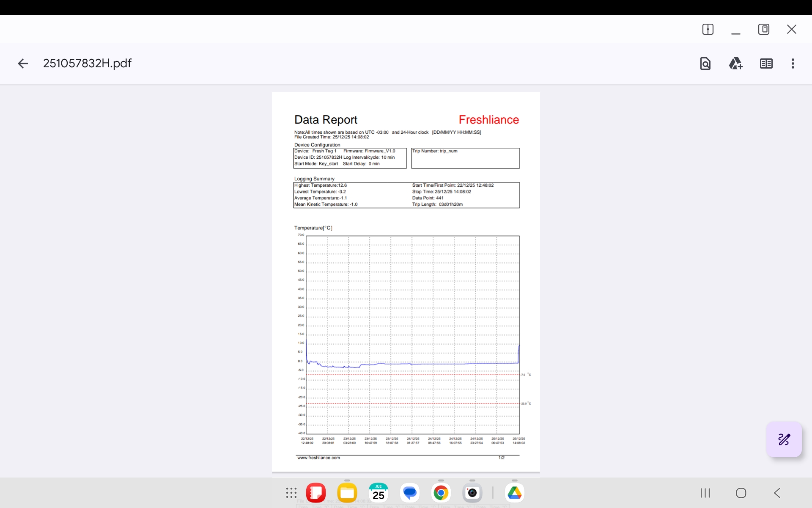Screen dimensions: 812x508
Task: Open Chrome from the taskbar
Action: (441, 493)
